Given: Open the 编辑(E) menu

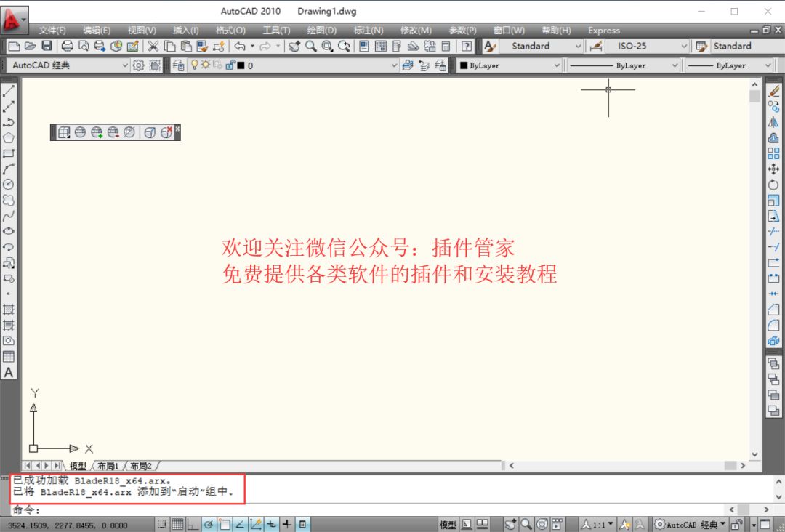Looking at the screenshot, I should pyautogui.click(x=97, y=31).
